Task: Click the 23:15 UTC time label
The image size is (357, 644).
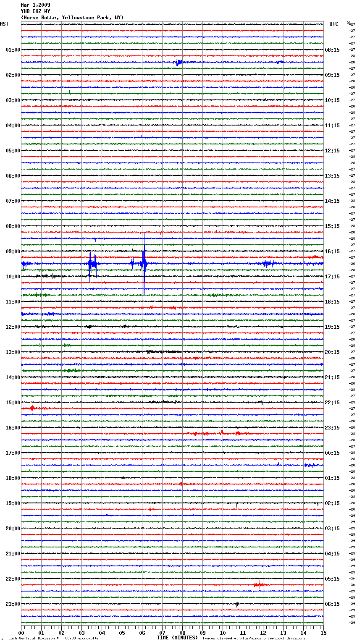Action: [332, 428]
